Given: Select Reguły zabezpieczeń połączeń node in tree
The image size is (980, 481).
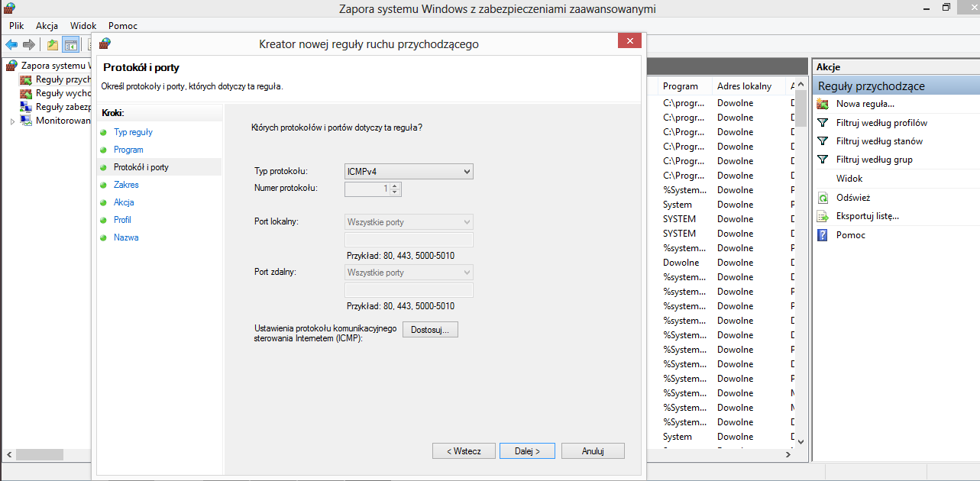Looking at the screenshot, I should pyautogui.click(x=56, y=107).
